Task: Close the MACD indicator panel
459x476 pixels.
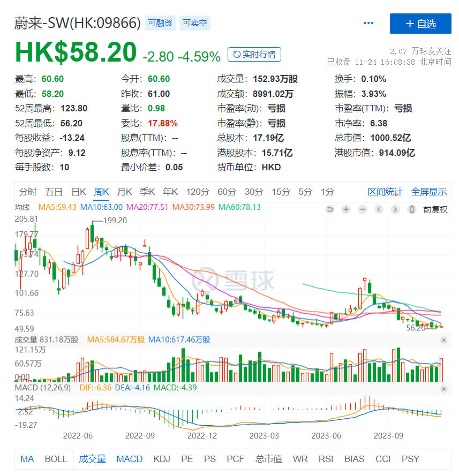Action: 443,388
